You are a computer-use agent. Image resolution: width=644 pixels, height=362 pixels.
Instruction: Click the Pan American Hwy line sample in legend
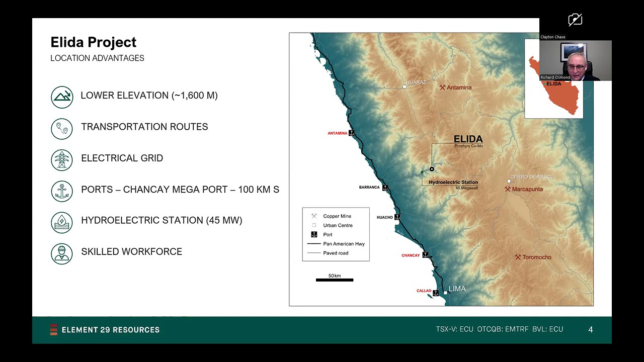314,244
